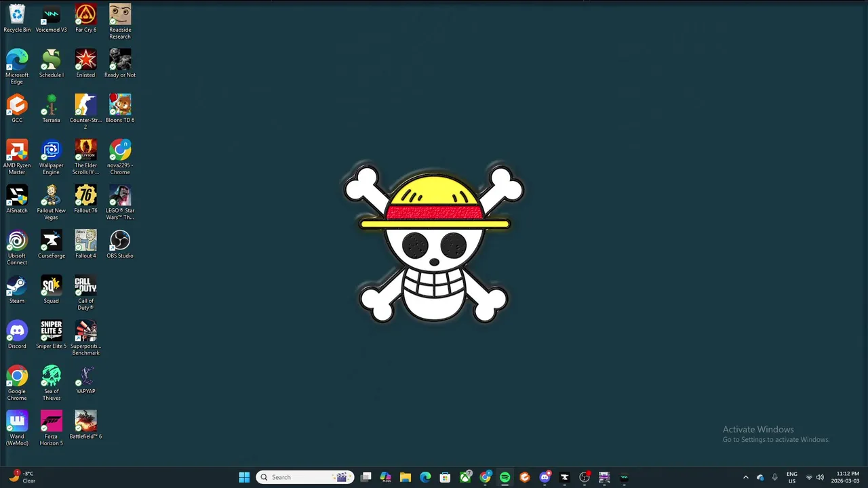Launch Voicemod V3 from the desktop
This screenshot has width=868, height=488.
coord(51,19)
